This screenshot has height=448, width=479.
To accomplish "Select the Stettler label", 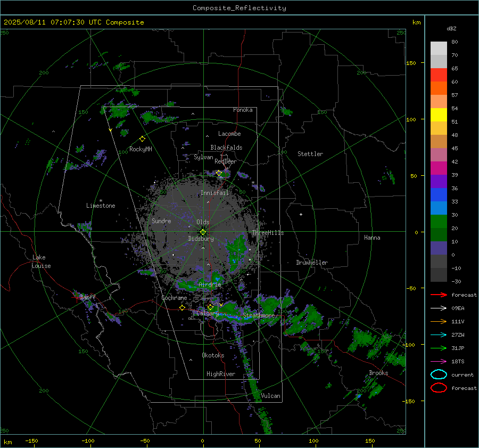I will click(x=310, y=154).
